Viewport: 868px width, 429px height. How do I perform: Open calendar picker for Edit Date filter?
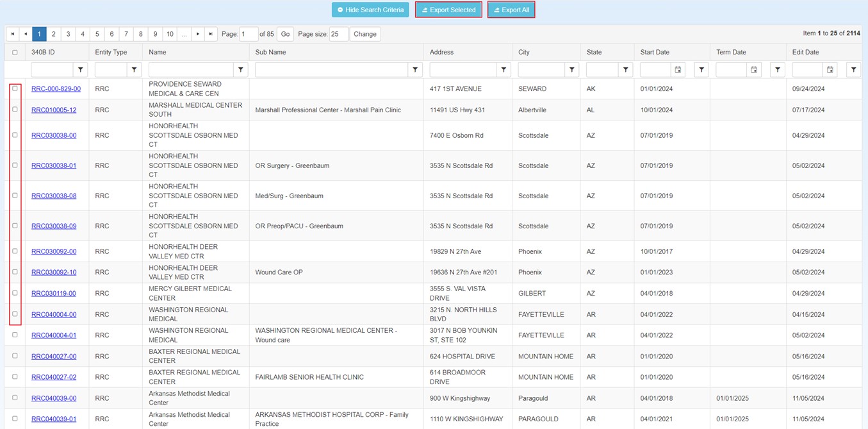point(830,69)
